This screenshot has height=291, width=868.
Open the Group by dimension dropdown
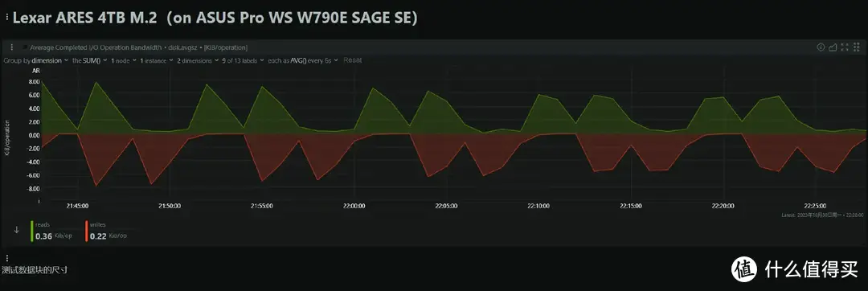[36, 60]
